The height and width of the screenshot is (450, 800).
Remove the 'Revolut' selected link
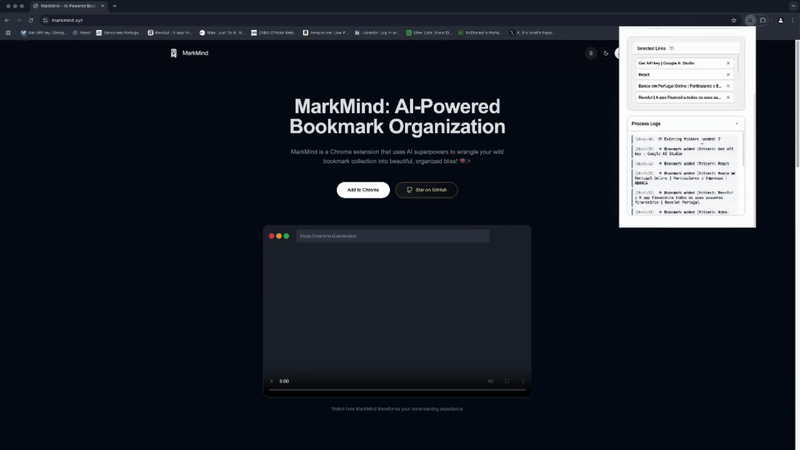click(728, 97)
